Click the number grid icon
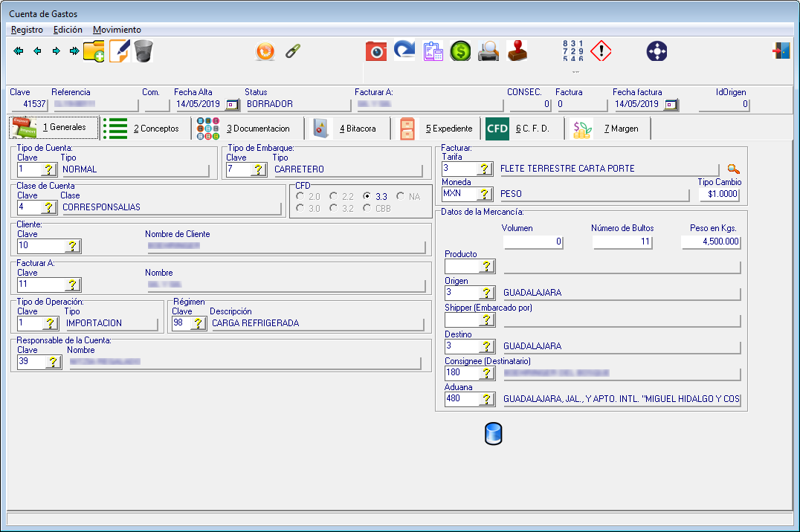This screenshot has height=532, width=800. 573,51
